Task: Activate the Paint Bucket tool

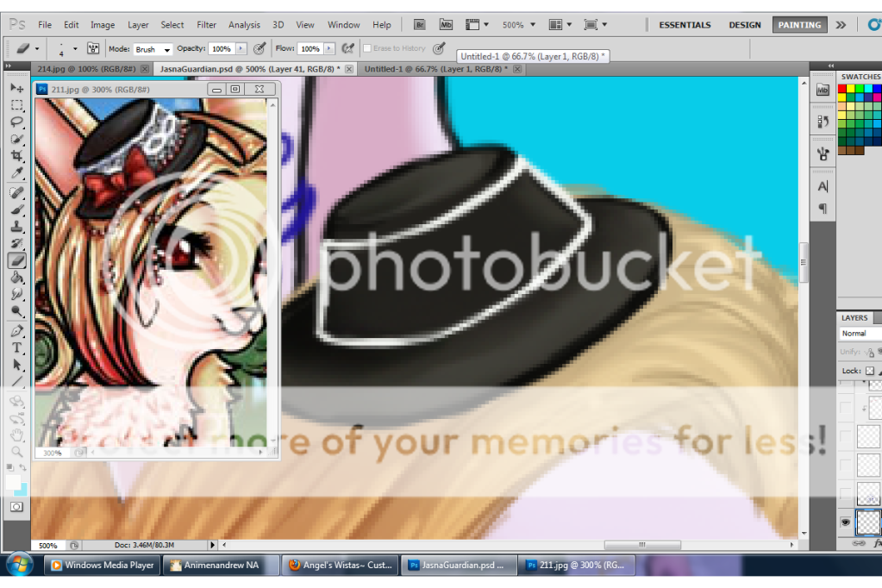Action: tap(16, 278)
